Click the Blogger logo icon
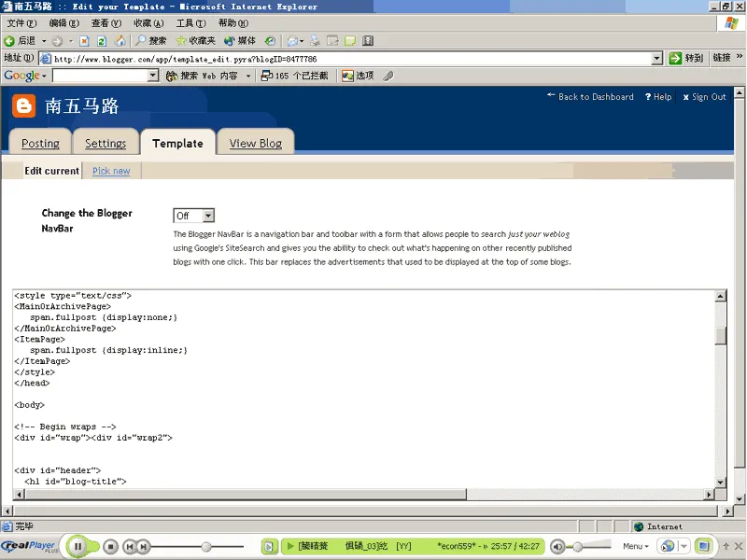Screen dimensions: 747x560 coord(24,105)
